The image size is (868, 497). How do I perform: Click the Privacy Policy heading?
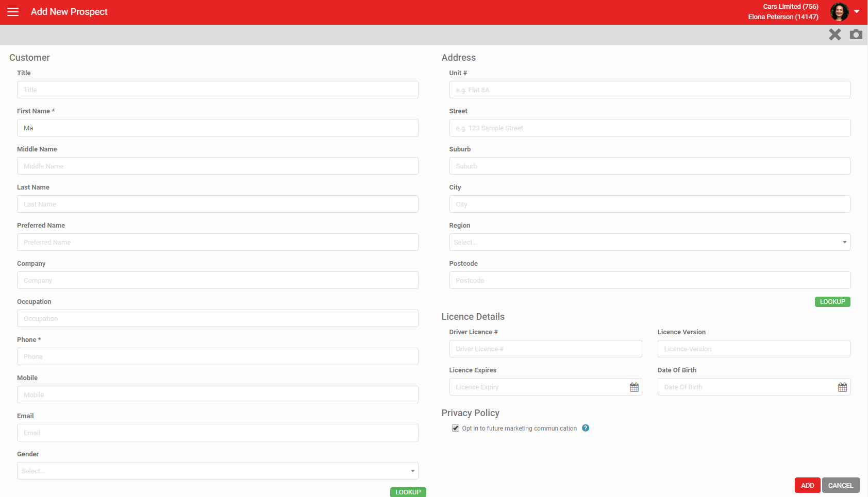(471, 413)
